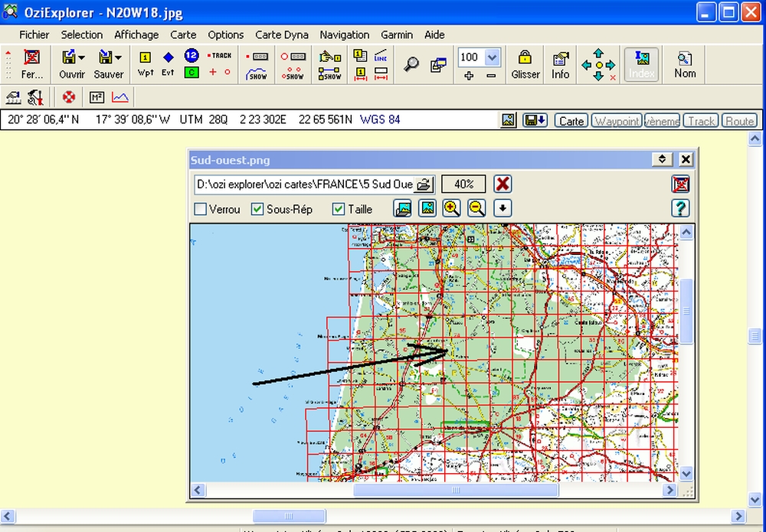The image size is (766, 532).
Task: Expand the Ouvrir dropdown arrow
Action: [x=82, y=57]
